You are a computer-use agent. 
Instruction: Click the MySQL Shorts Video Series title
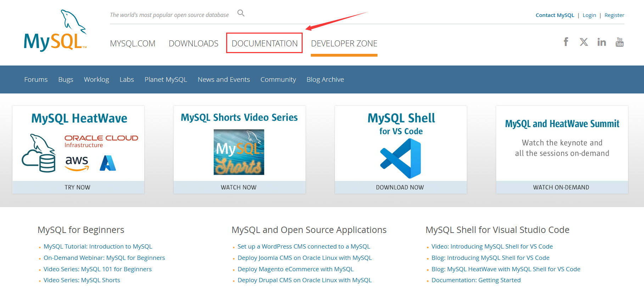tap(239, 118)
